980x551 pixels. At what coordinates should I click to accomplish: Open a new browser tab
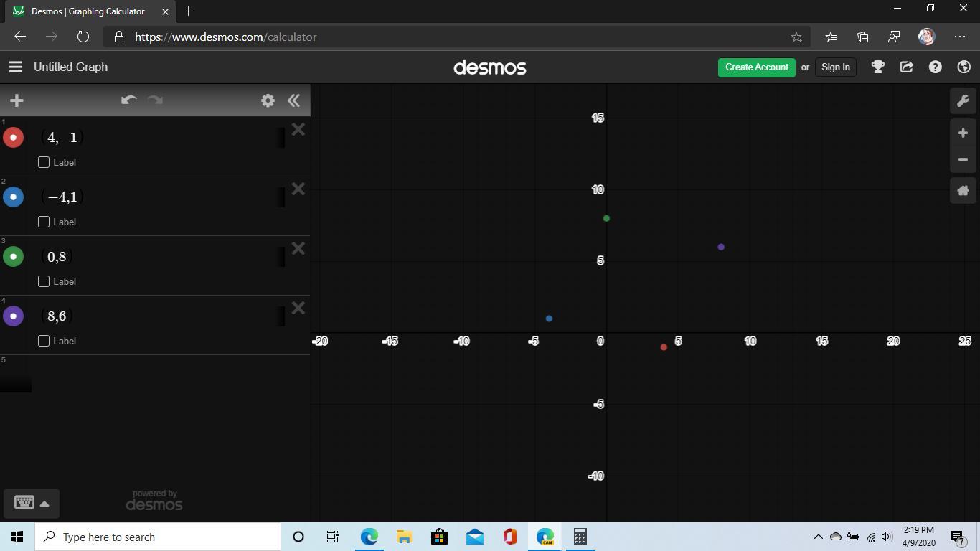click(188, 11)
